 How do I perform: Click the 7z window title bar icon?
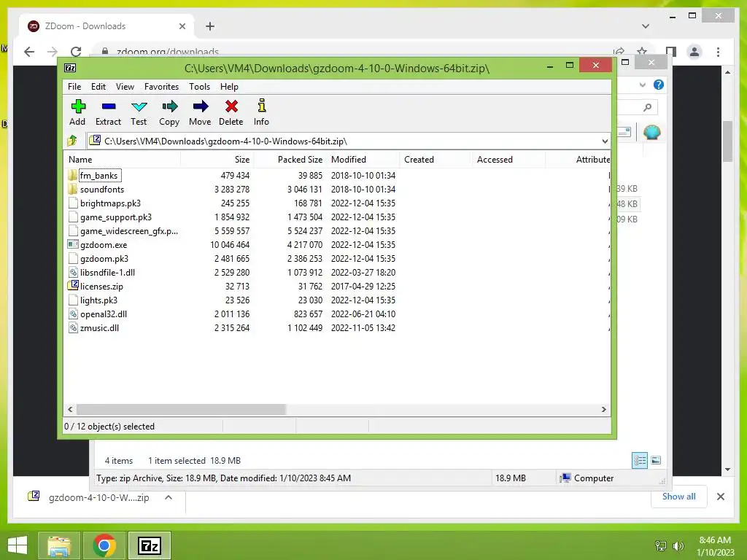tap(70, 68)
